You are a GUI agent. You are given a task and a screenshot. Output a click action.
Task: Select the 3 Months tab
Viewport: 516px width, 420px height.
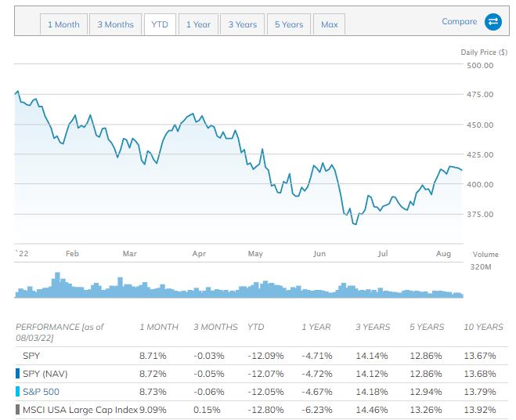116,24
